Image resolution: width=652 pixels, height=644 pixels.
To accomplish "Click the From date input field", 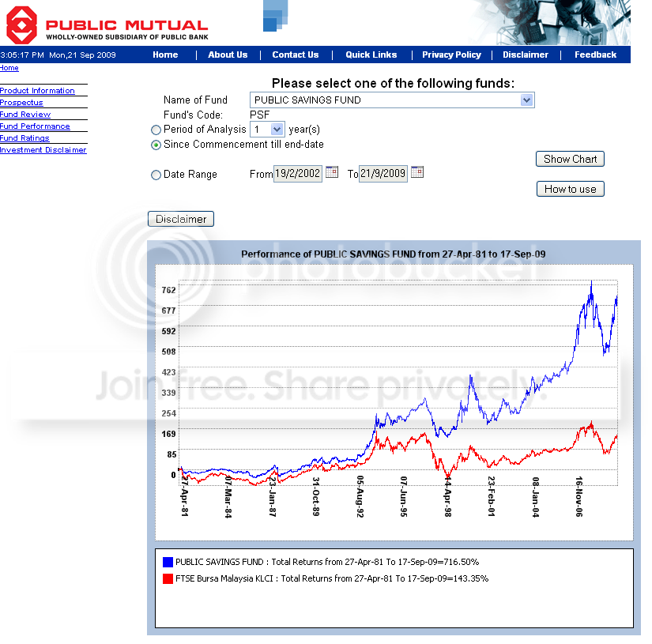I will (298, 174).
